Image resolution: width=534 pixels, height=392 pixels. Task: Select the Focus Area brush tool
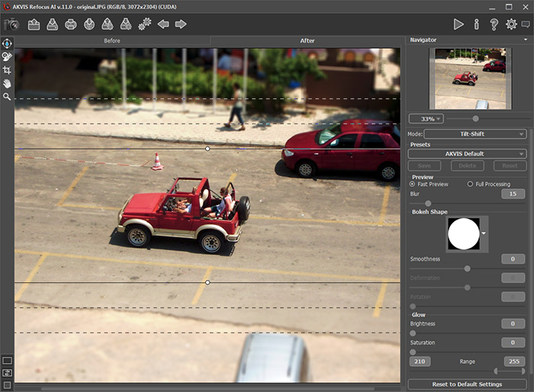[x=7, y=56]
